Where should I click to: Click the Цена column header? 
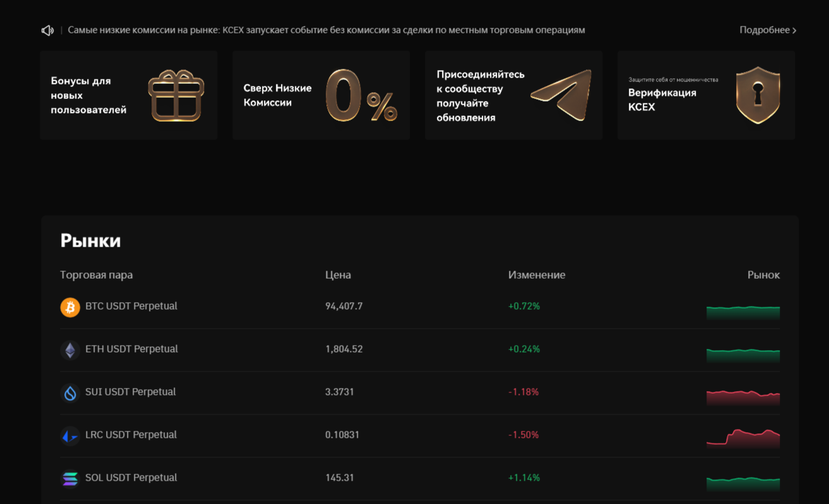click(338, 275)
